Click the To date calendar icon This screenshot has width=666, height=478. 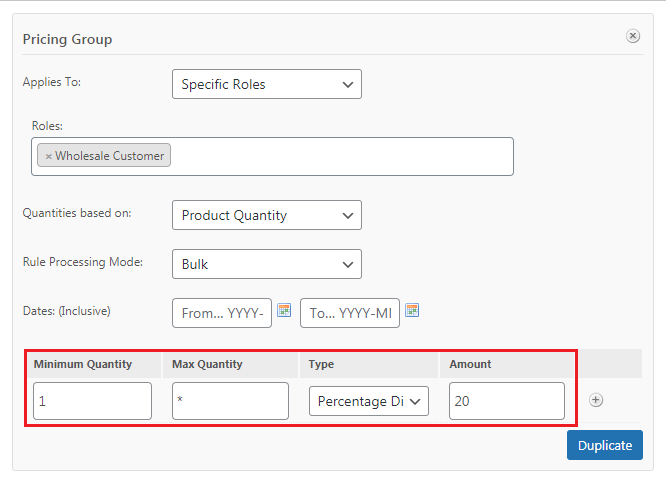[412, 310]
